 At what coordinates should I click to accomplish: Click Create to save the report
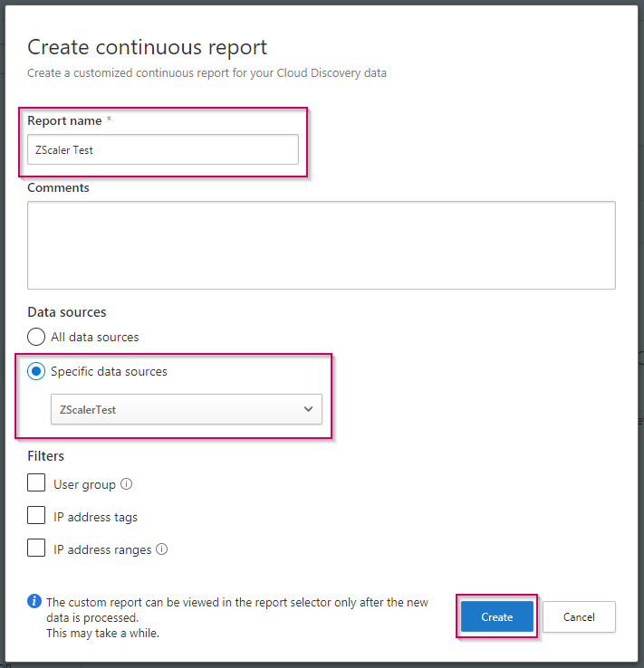(x=496, y=616)
